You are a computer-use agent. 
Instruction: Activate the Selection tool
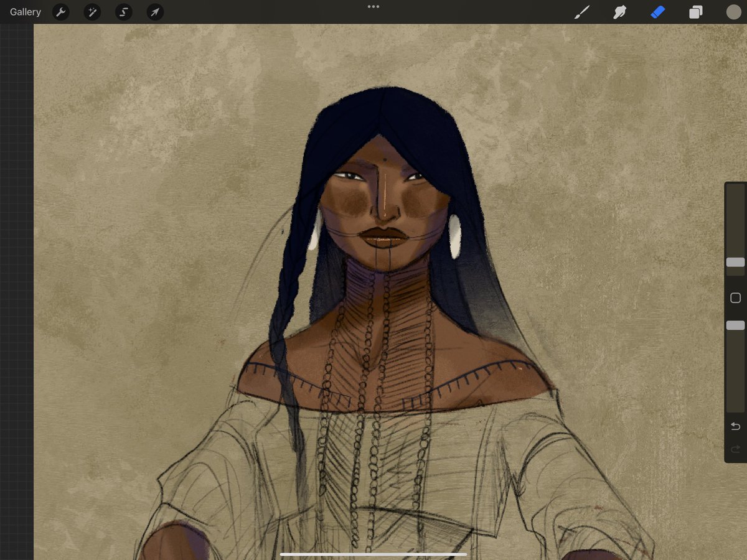coord(124,12)
